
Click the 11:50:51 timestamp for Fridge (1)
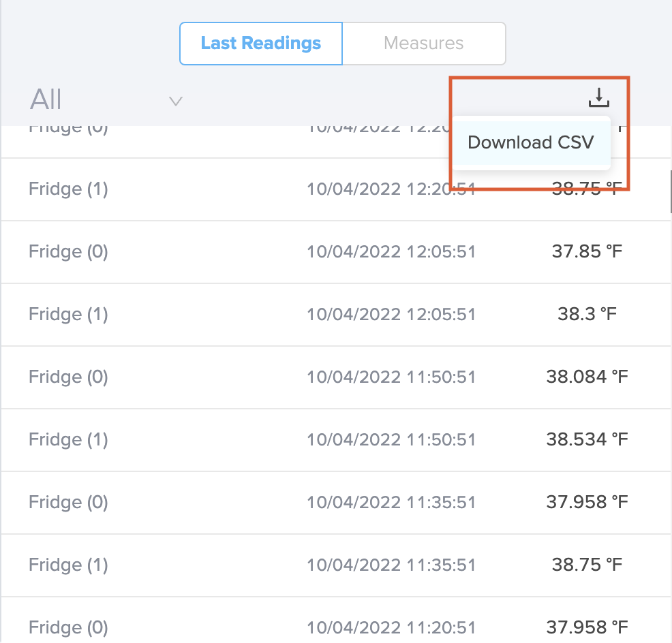(x=391, y=439)
